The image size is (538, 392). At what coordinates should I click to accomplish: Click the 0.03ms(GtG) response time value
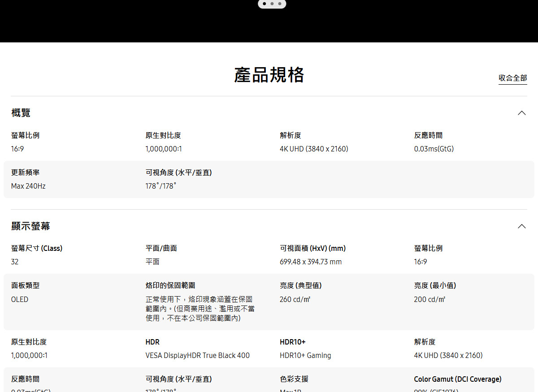[x=434, y=149]
